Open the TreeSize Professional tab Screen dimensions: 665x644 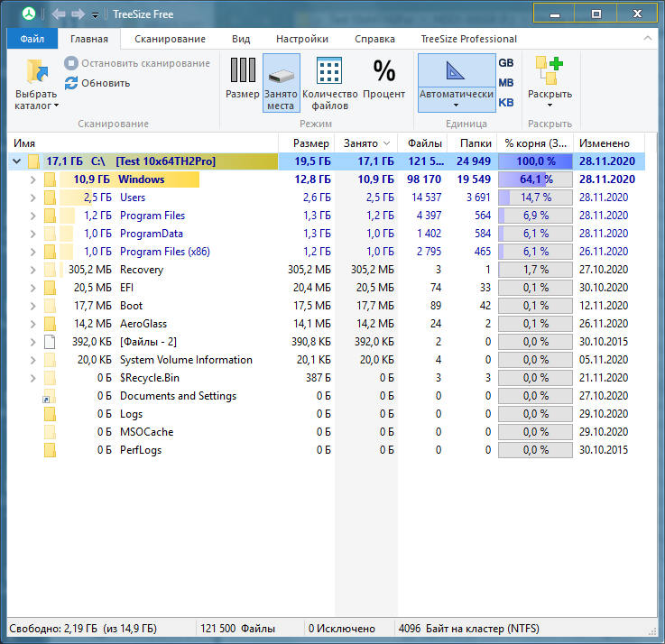click(x=468, y=39)
